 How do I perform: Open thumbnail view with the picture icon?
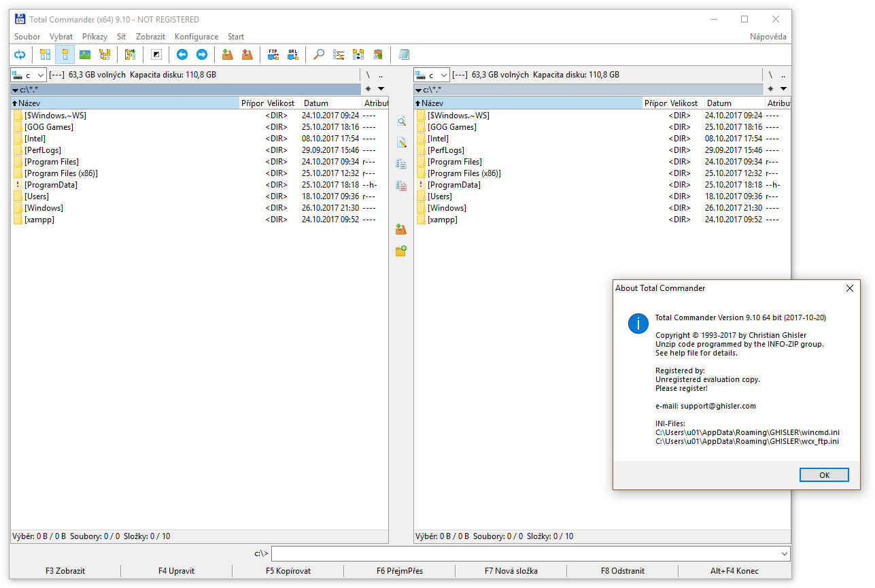[85, 54]
